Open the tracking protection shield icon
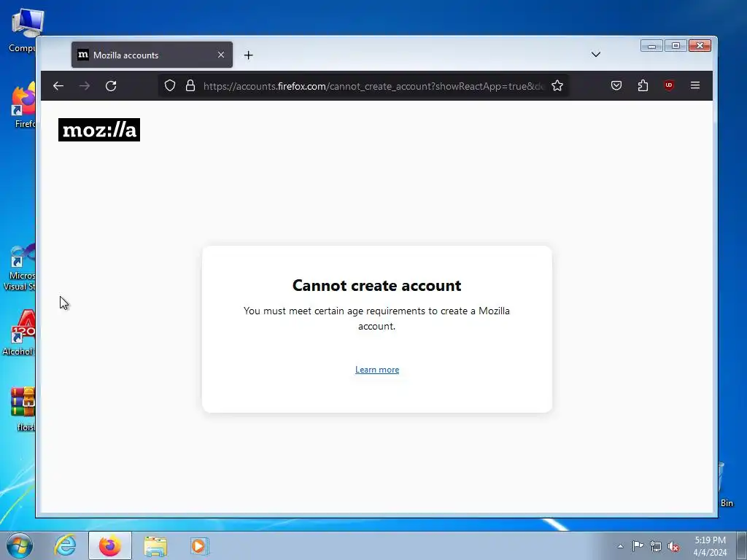 coord(170,86)
